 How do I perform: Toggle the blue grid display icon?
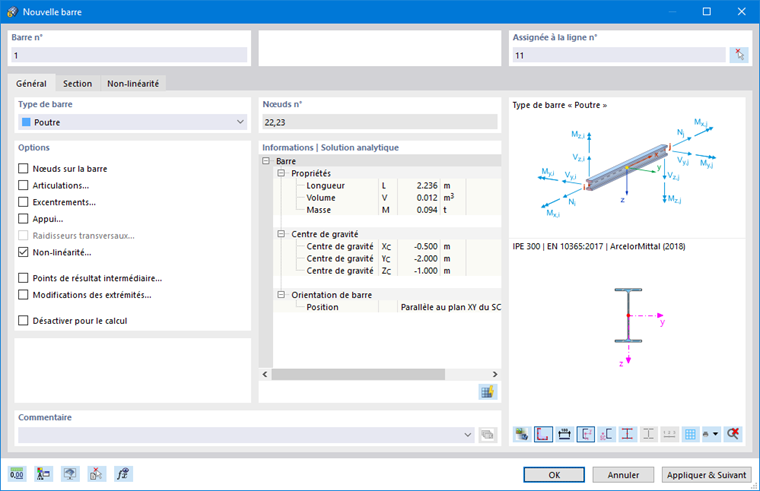(690, 434)
